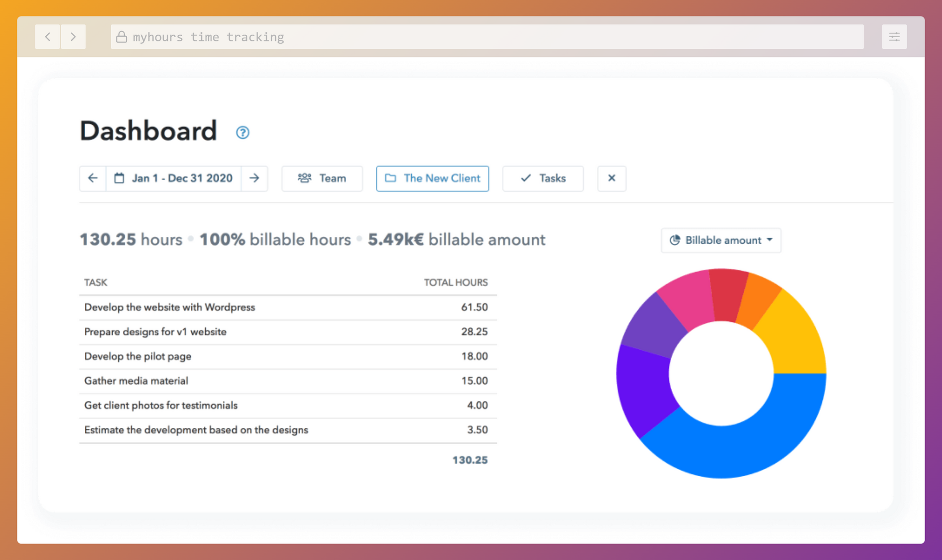Select Prepare designs for v1 website row
The width and height of the screenshot is (942, 560).
pyautogui.click(x=288, y=332)
